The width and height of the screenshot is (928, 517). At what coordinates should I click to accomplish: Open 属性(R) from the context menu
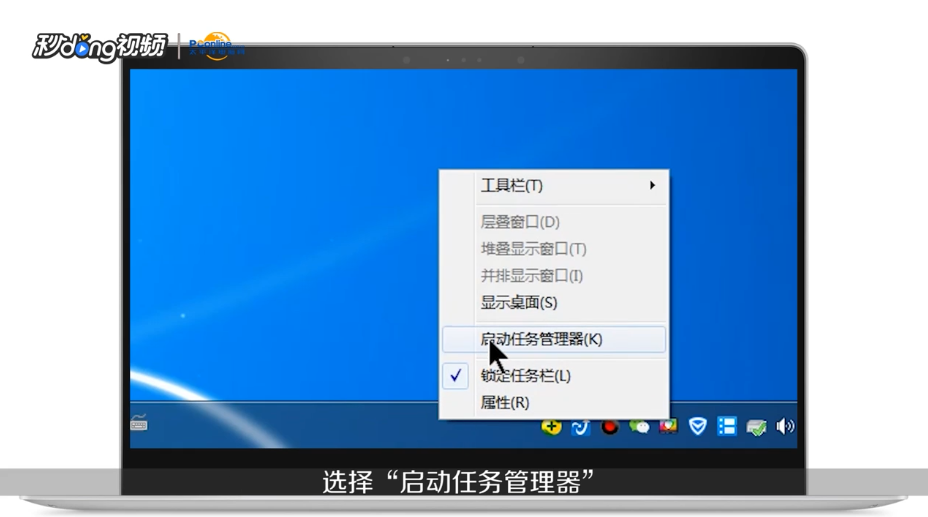[x=554, y=403]
